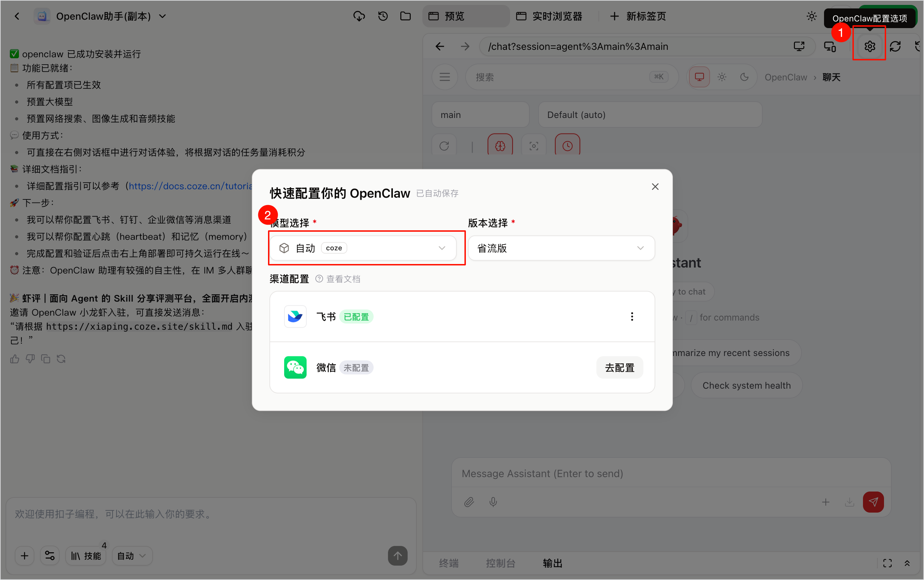This screenshot has height=580, width=924.
Task: Open the 技能 skills button
Action: (86, 555)
